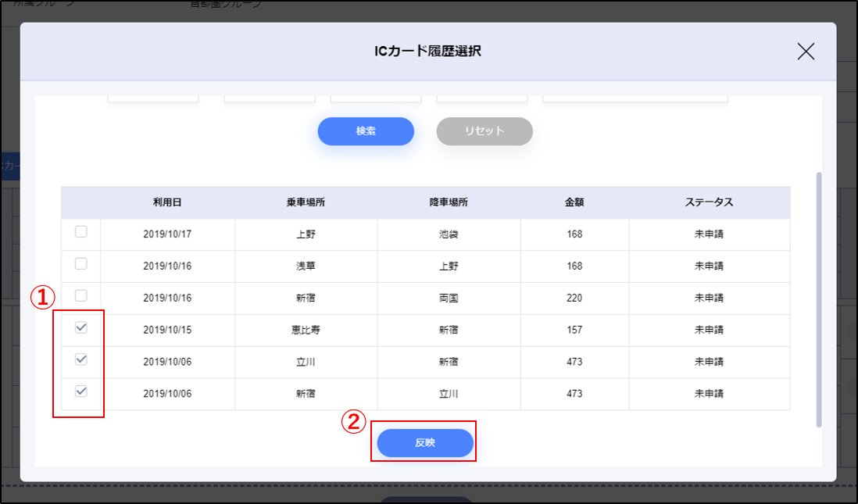This screenshot has width=858, height=504.
Task: Click the 157 amount cell
Action: pos(574,330)
